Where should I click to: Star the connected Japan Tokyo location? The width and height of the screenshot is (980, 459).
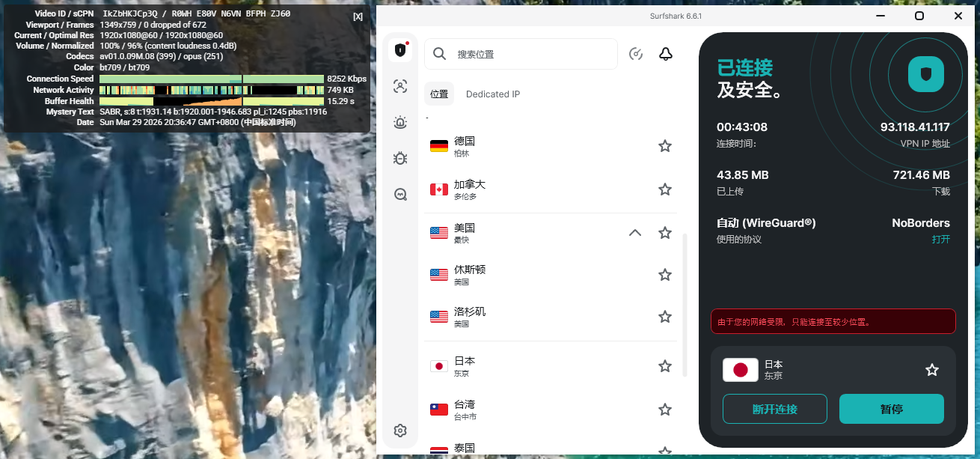click(931, 370)
